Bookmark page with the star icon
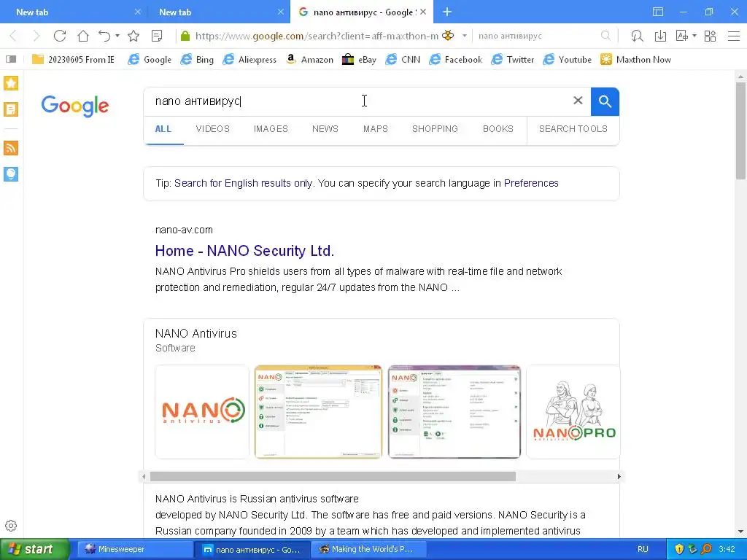 click(x=133, y=36)
